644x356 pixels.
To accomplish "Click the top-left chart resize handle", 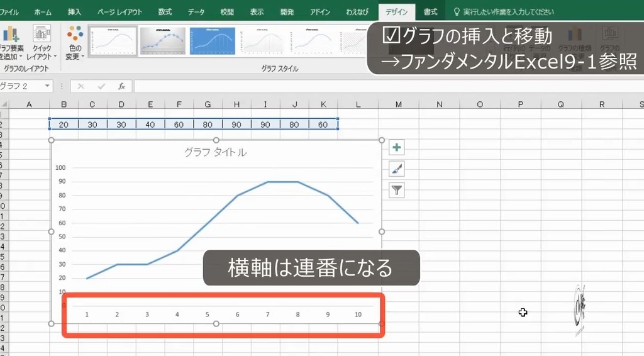I will pyautogui.click(x=52, y=140).
